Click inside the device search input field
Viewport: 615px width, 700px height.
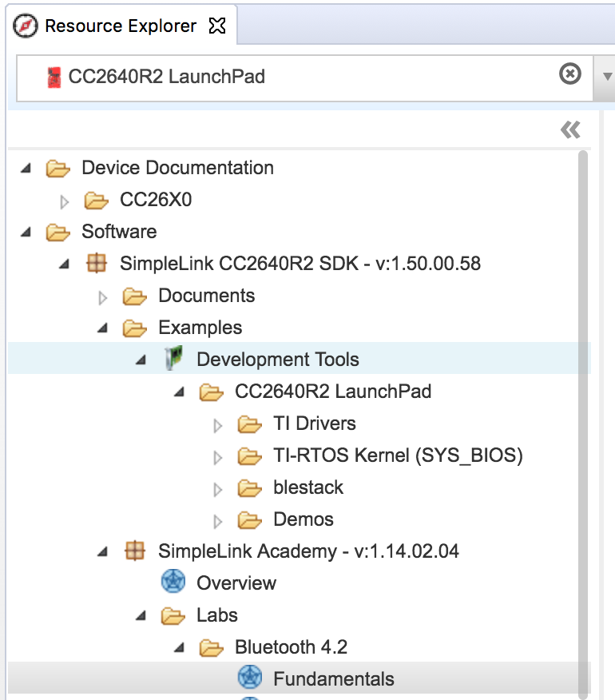(319, 77)
